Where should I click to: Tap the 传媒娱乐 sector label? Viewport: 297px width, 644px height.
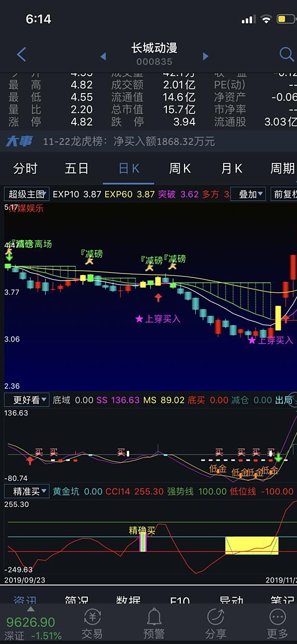(27, 208)
